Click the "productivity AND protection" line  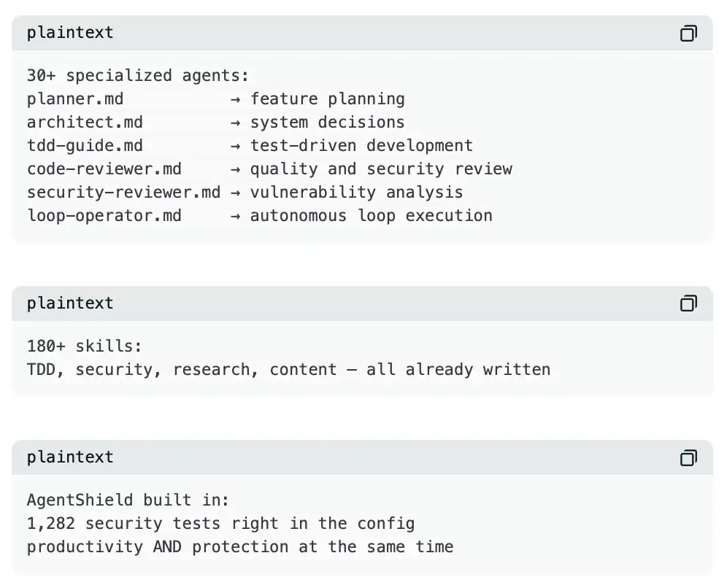239,547
